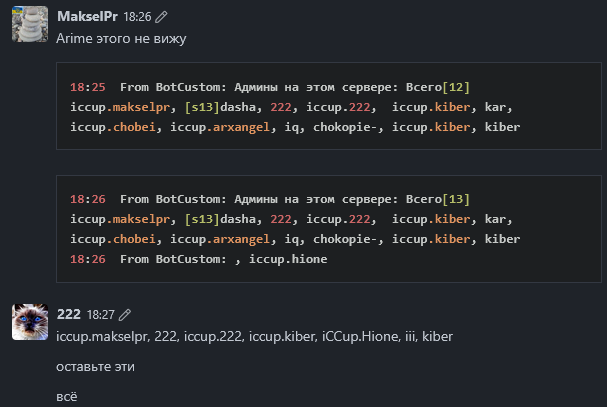Click the 18:27 message timestamp next to 222
The image size is (607, 407).
click(101, 315)
